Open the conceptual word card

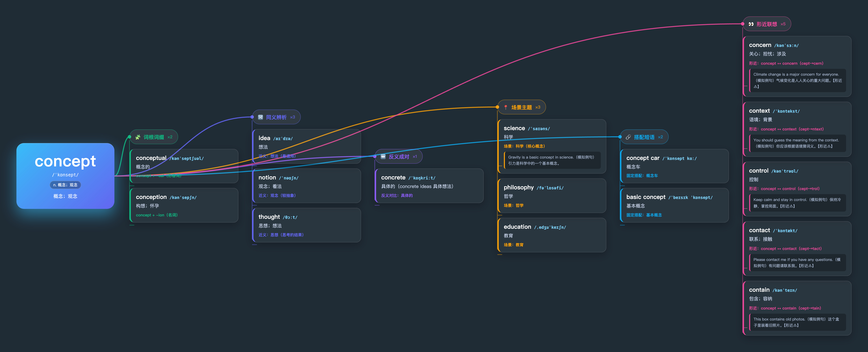(184, 166)
